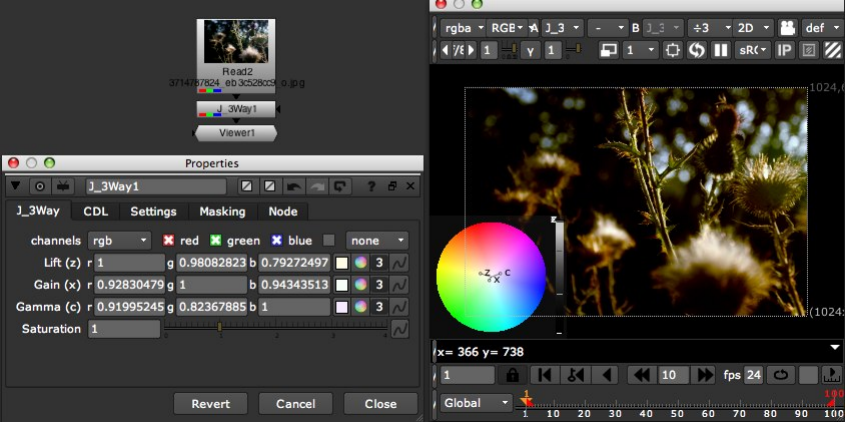Open the A input J_3 dropdown
Viewport: 845px width, 422px height.
(563, 27)
